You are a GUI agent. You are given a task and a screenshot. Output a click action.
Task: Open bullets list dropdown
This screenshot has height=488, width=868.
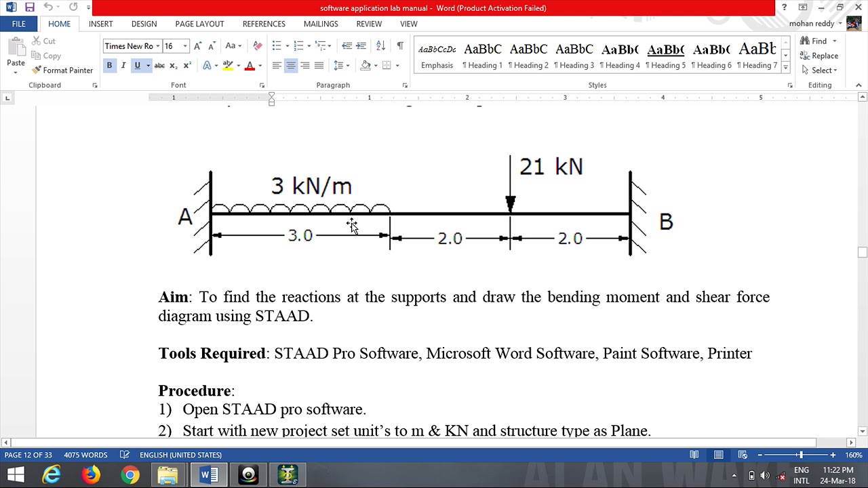(x=288, y=46)
